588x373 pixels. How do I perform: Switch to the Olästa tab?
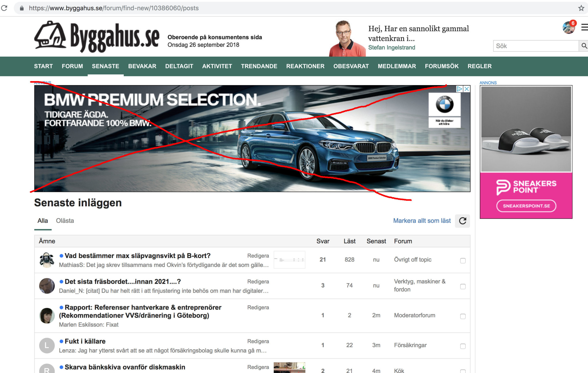65,221
